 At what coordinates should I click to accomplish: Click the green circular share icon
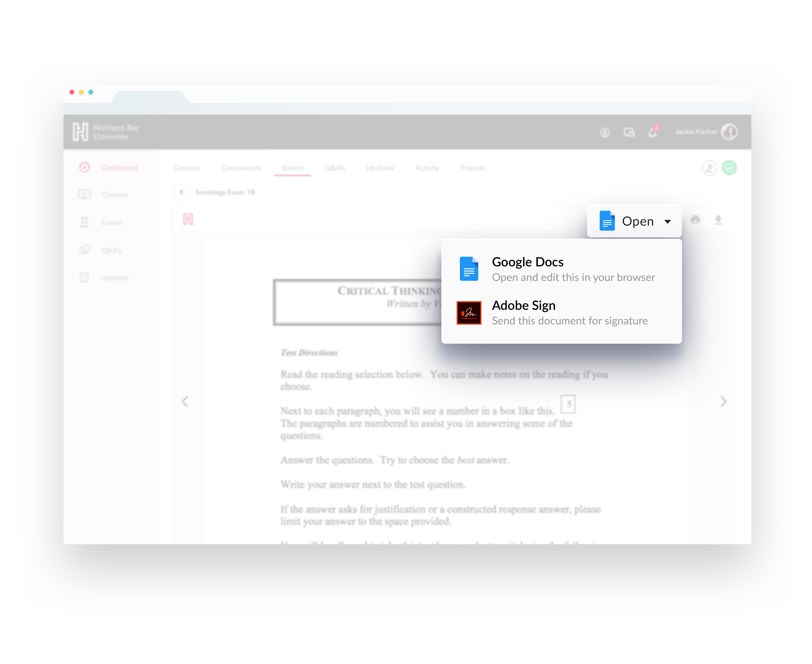[729, 168]
